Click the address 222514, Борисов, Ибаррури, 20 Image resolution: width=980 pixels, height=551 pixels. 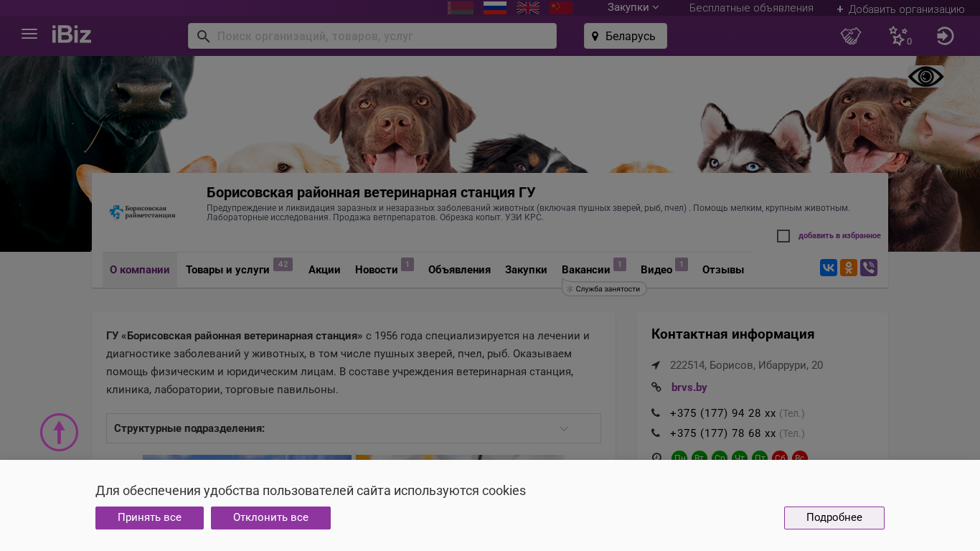pyautogui.click(x=746, y=365)
